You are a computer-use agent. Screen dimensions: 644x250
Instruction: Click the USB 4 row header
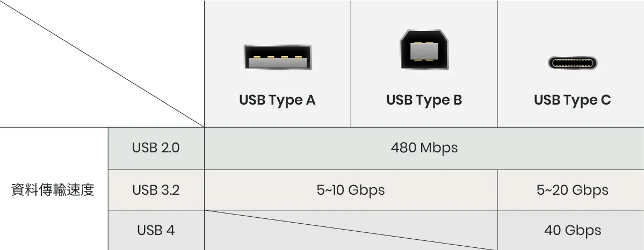tap(156, 230)
